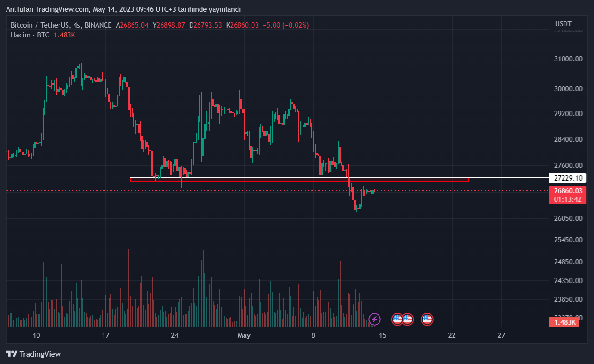The height and width of the screenshot is (364, 594).
Task: Open the leftmost US flag economic event
Action: point(397,320)
